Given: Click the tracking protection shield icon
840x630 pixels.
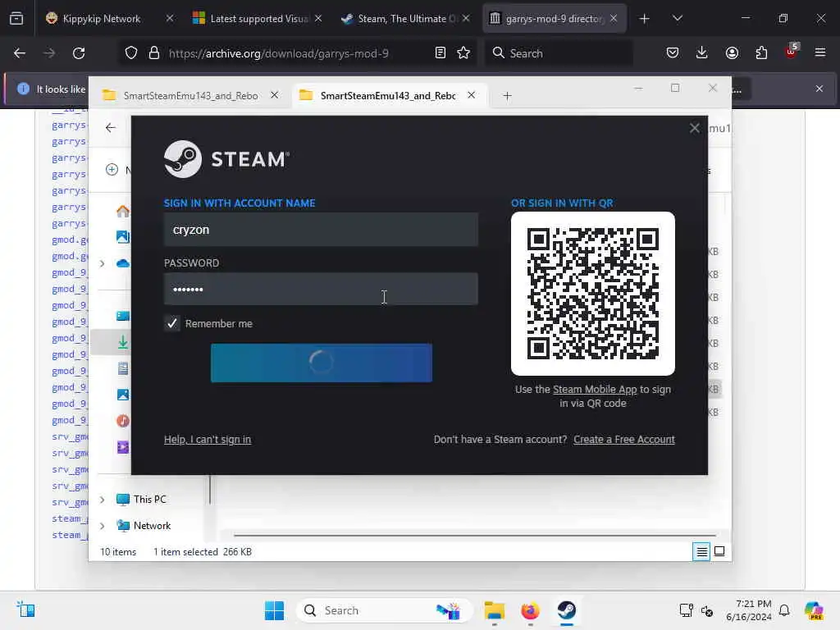Looking at the screenshot, I should [131, 53].
